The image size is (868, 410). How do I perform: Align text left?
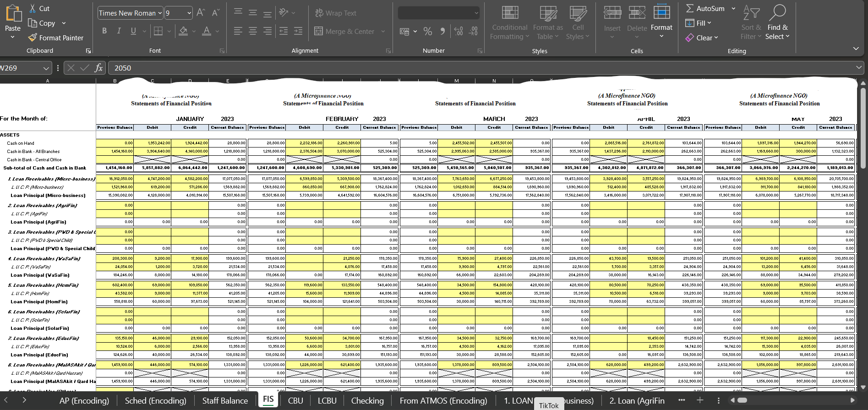tap(238, 31)
